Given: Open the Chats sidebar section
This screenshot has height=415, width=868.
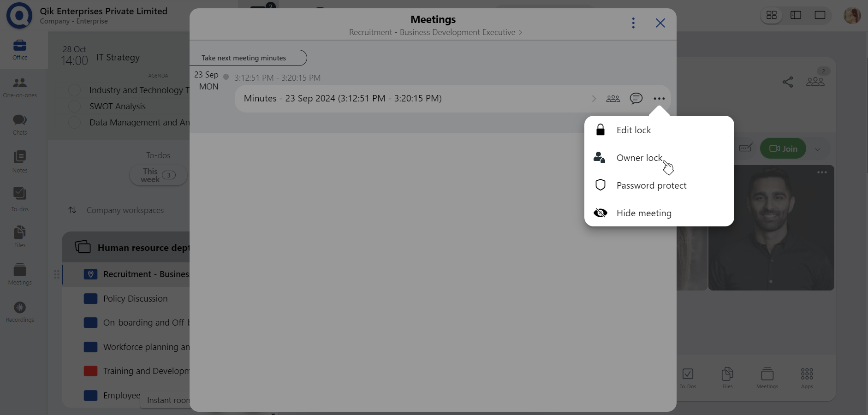Looking at the screenshot, I should point(19,125).
